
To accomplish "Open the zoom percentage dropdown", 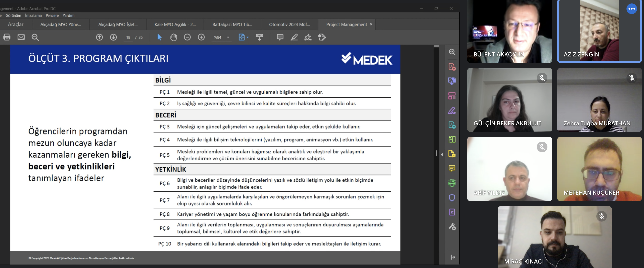I will (x=228, y=37).
